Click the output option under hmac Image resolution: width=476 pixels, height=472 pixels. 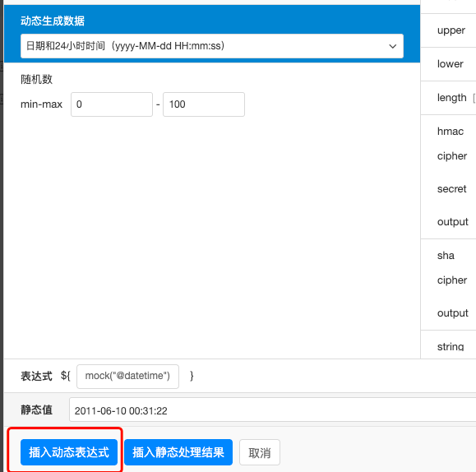[x=453, y=222]
